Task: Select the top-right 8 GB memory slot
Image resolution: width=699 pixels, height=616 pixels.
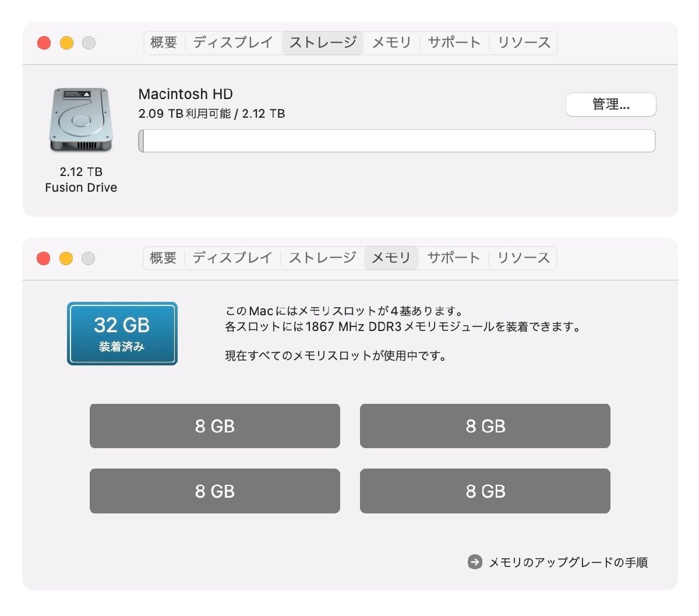Action: pyautogui.click(x=485, y=426)
